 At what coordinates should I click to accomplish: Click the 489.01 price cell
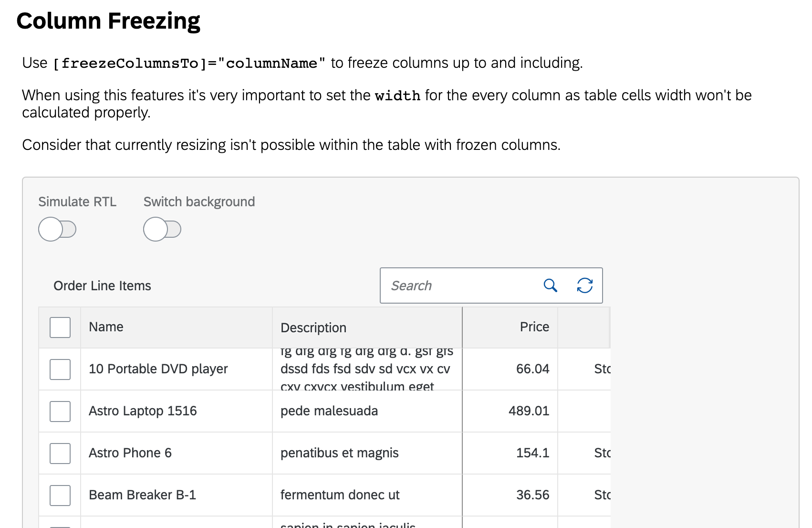(510, 411)
